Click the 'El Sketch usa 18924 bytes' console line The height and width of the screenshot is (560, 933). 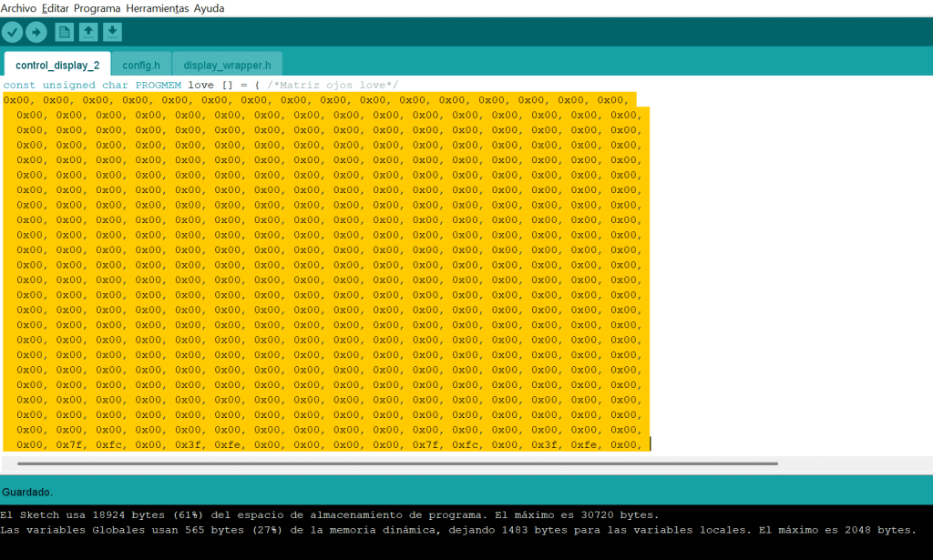click(x=330, y=514)
